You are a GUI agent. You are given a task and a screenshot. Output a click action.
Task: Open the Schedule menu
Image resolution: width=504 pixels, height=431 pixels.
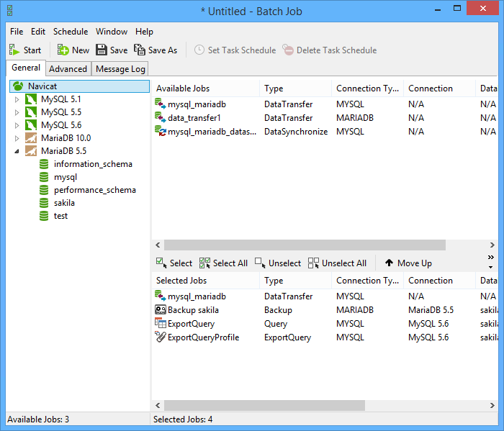point(71,32)
